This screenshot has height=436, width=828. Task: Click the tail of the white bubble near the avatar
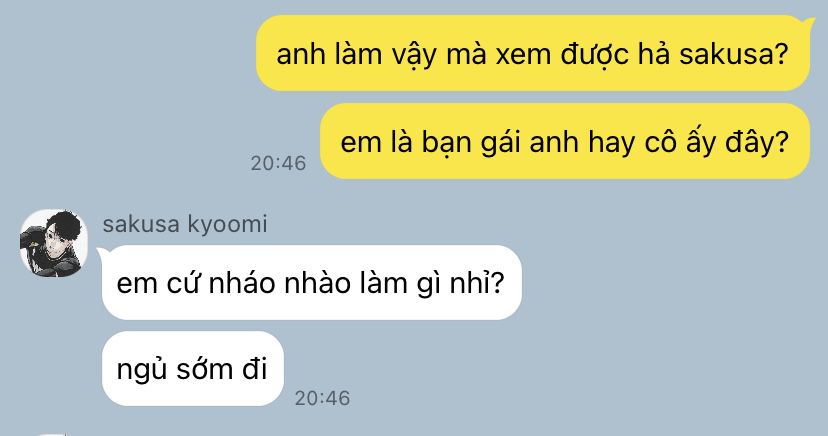tap(101, 252)
